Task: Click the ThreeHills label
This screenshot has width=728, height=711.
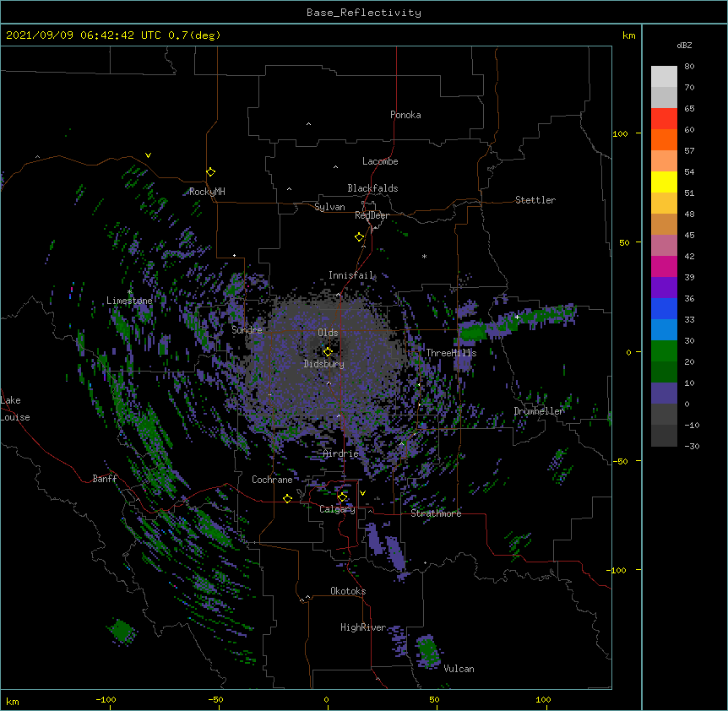Action: click(451, 353)
